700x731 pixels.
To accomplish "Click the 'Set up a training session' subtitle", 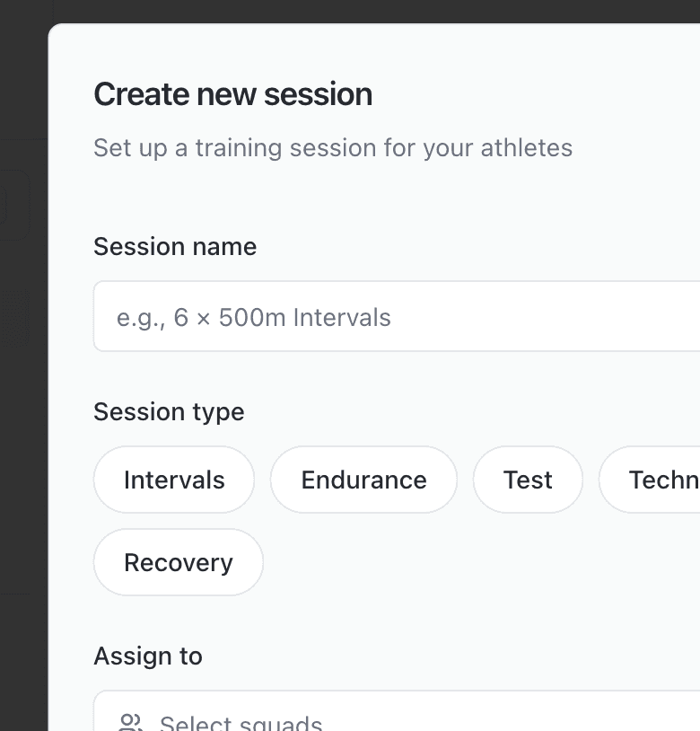I will [332, 147].
